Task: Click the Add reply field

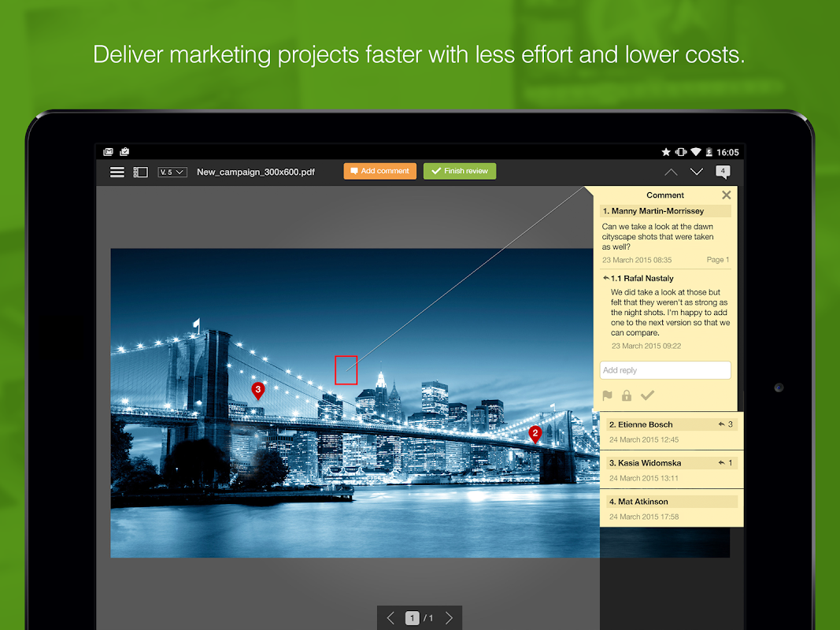Action: click(x=665, y=370)
